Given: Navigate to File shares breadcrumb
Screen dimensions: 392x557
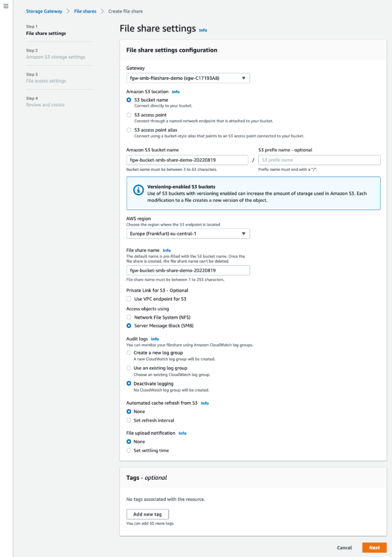Looking at the screenshot, I should [85, 10].
